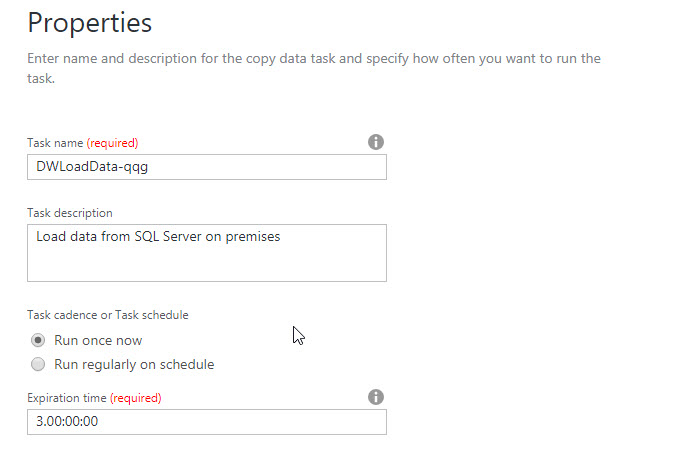Click the info icon beside Task name
This screenshot has height=475, width=692.
tap(376, 142)
